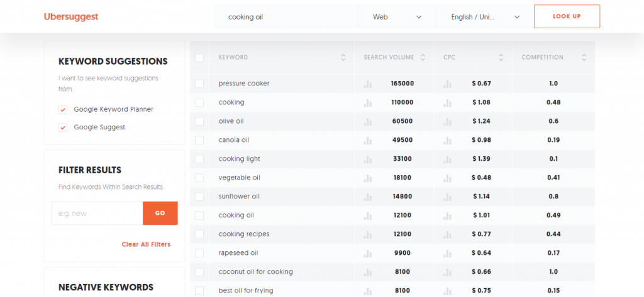The height and width of the screenshot is (297, 644).
Task: Focus the cooking oil search field
Action: [286, 17]
